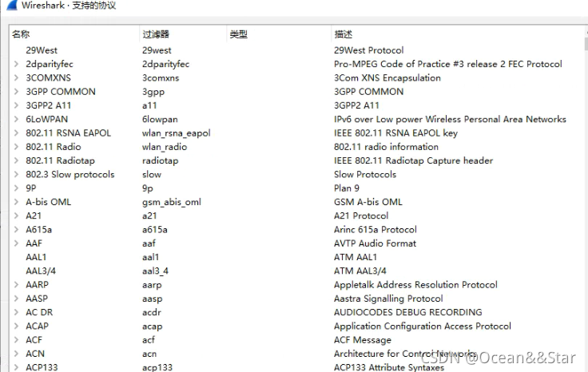Sort by the 过滤器 column header
The height and width of the screenshot is (372, 588).
click(156, 34)
